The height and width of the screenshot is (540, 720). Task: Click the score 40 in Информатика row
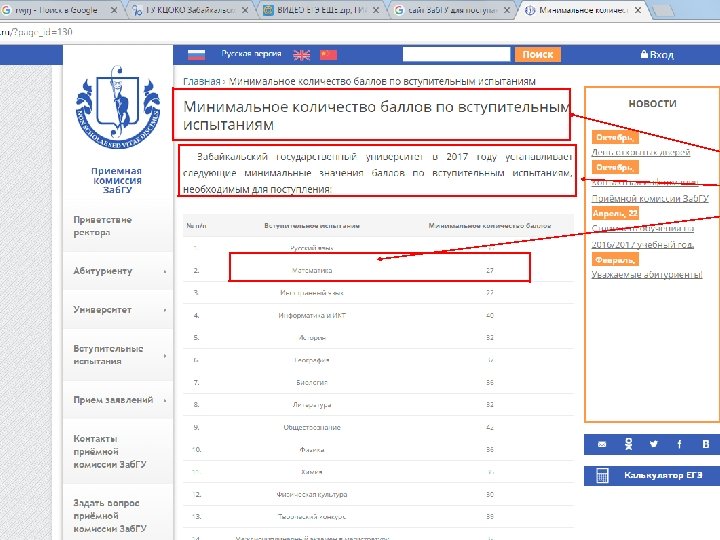[x=490, y=315]
